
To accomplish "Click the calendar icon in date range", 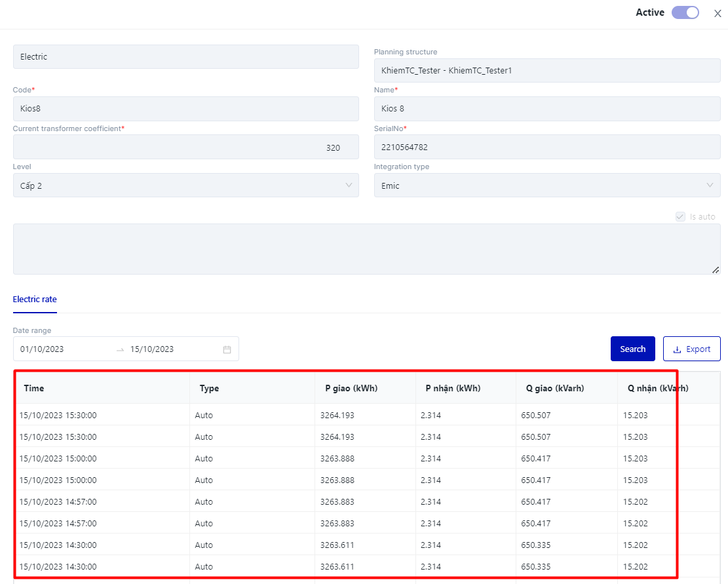I will pos(227,349).
